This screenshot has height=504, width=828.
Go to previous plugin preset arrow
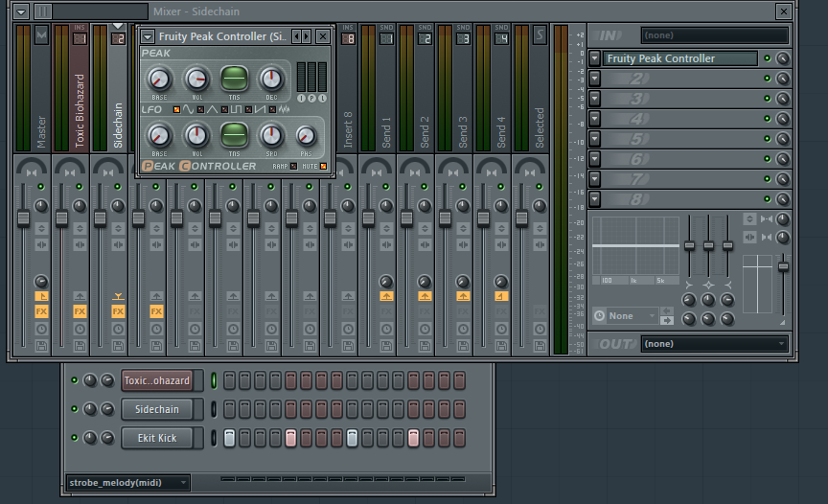coord(297,35)
